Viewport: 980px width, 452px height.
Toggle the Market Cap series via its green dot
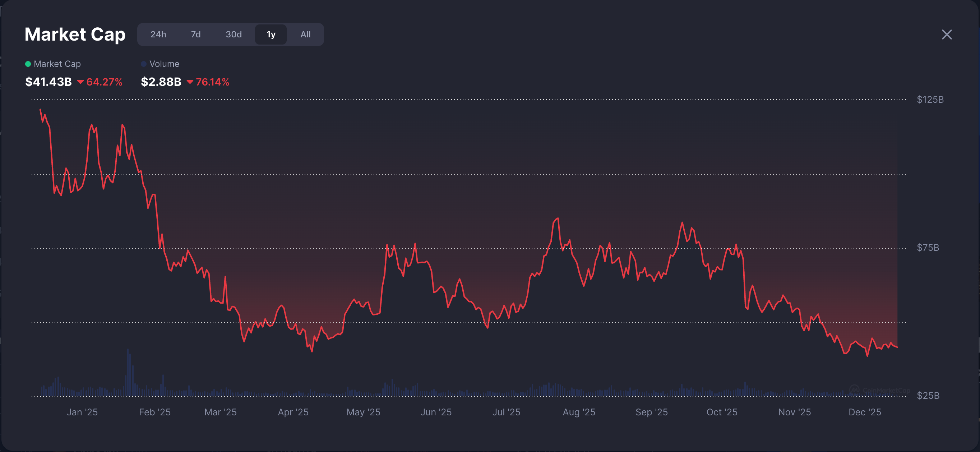28,64
